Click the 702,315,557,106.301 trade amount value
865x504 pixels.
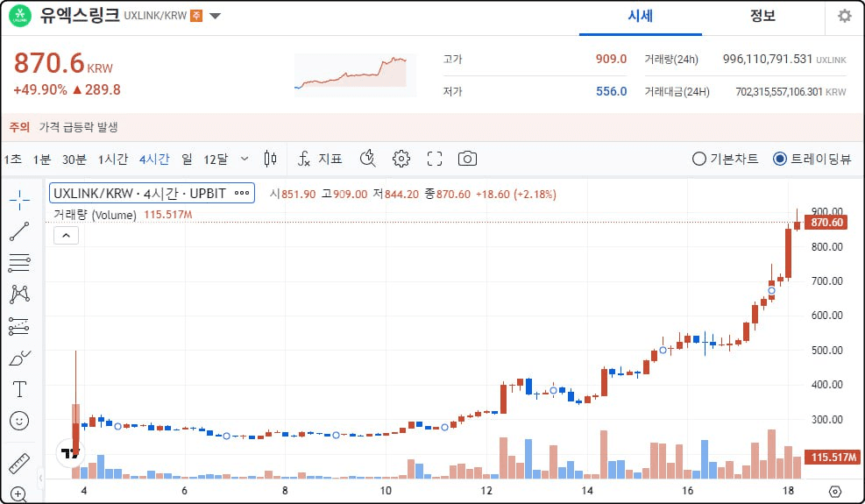point(779,92)
